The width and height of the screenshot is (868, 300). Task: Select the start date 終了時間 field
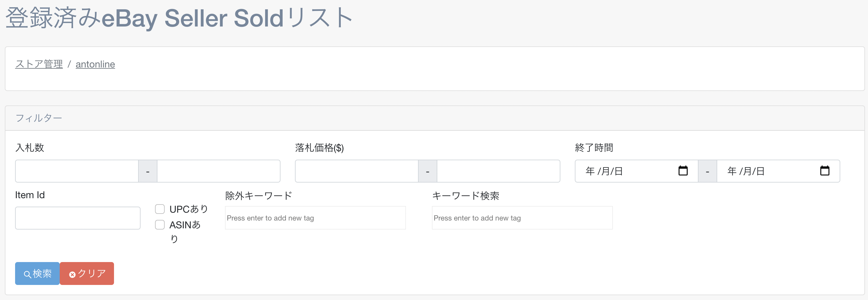click(627, 171)
